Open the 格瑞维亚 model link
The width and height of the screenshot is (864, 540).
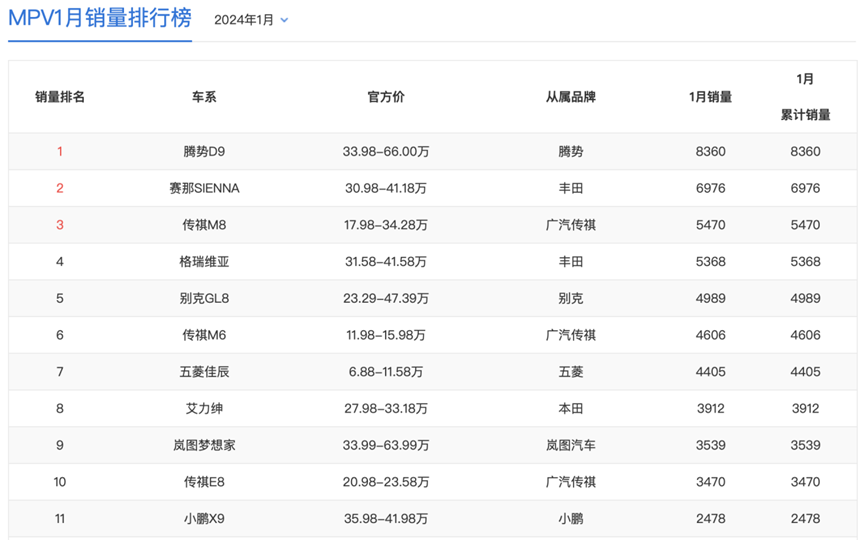coord(204,262)
